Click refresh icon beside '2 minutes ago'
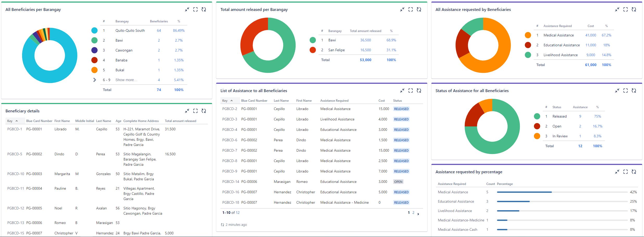The width and height of the screenshot is (644, 237). [222, 225]
